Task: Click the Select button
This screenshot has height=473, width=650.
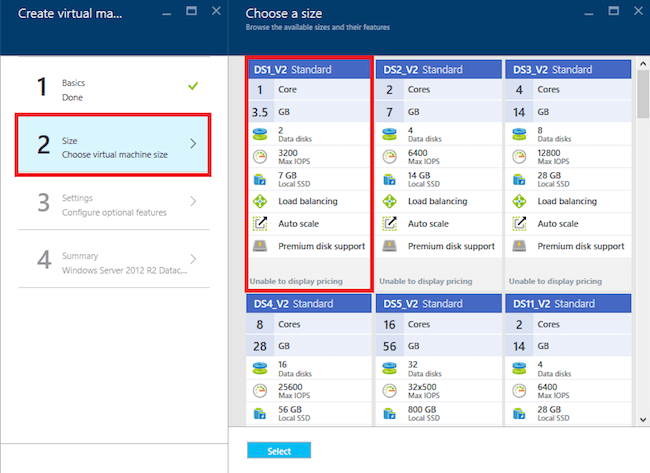Action: [279, 451]
